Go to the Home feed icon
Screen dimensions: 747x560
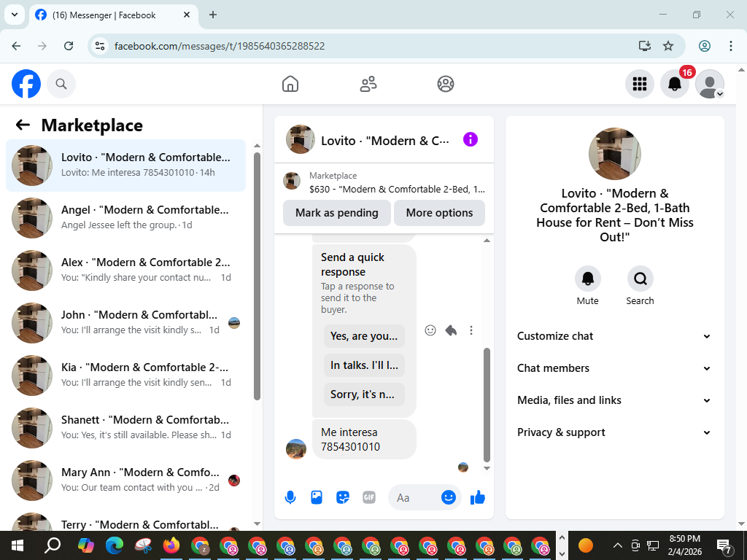pyautogui.click(x=290, y=84)
